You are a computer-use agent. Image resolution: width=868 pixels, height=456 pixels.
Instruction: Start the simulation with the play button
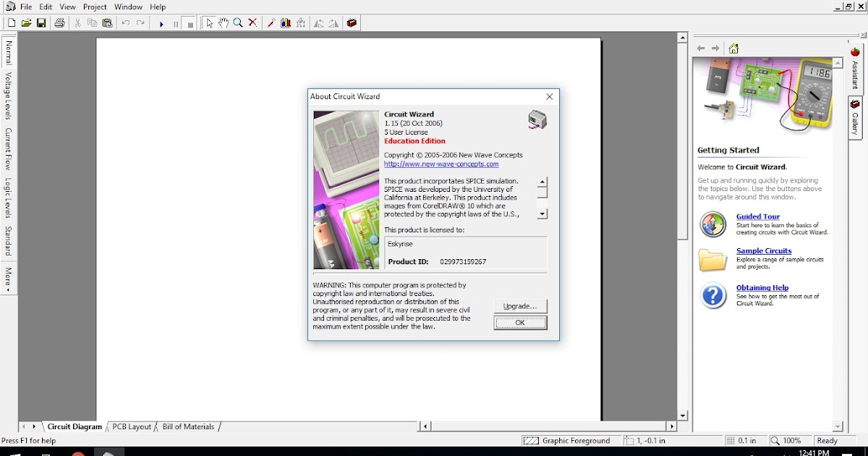point(161,24)
